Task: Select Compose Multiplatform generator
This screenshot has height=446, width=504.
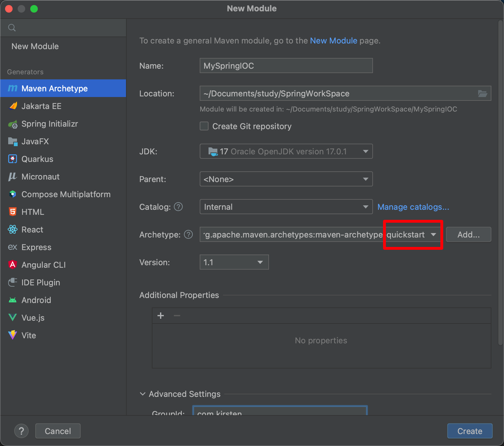Action: click(x=63, y=194)
